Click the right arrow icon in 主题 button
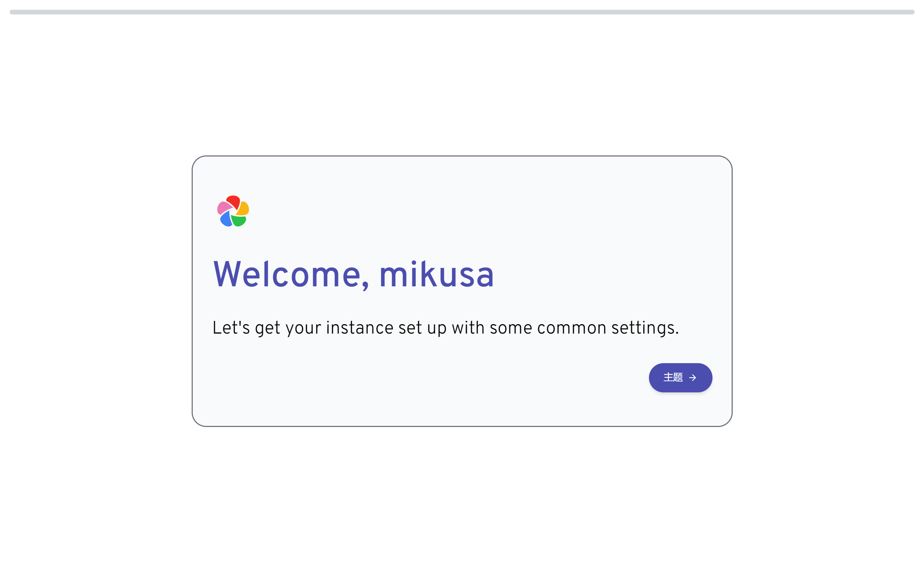The width and height of the screenshot is (924, 577). coord(693,378)
